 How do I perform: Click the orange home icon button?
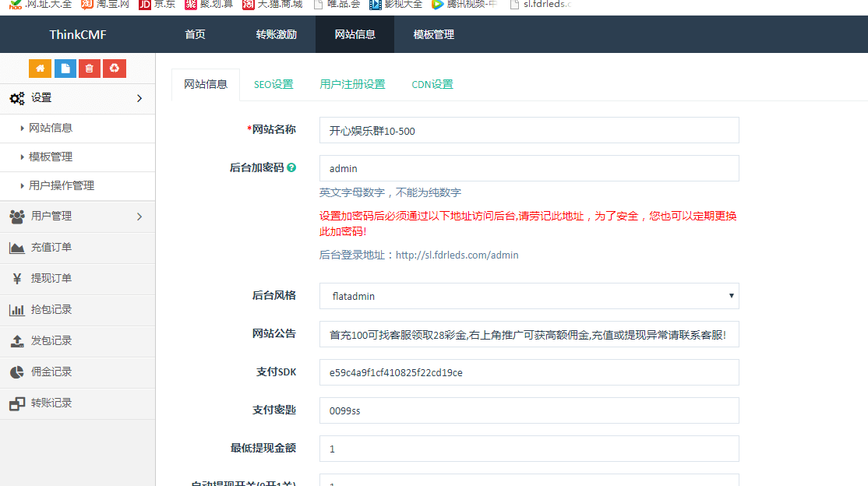(x=40, y=69)
